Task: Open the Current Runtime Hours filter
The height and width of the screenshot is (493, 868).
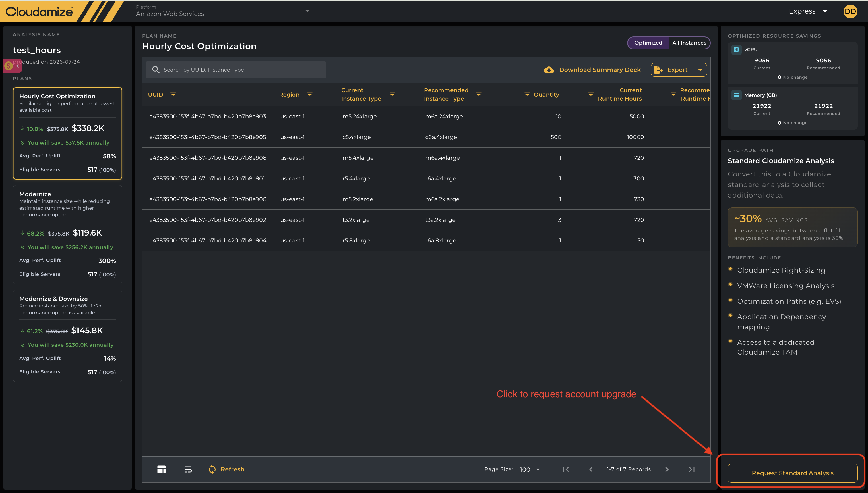Action: coord(591,95)
